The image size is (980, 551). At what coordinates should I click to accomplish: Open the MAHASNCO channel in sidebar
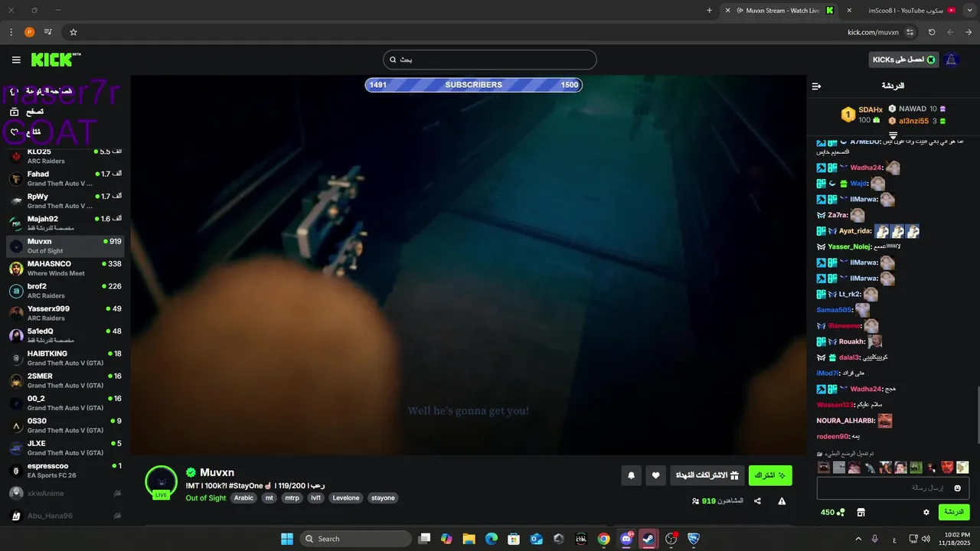65,269
